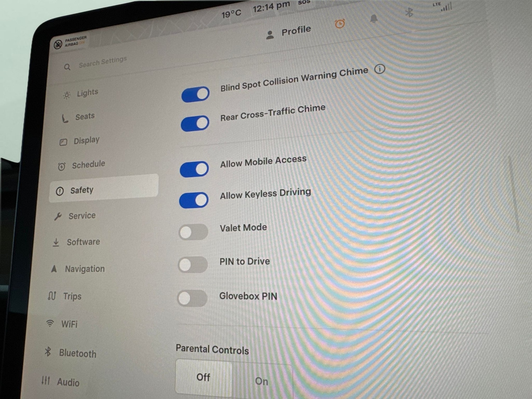Click the Bluetooth icon in sidebar
The height and width of the screenshot is (399, 532).
tap(48, 352)
